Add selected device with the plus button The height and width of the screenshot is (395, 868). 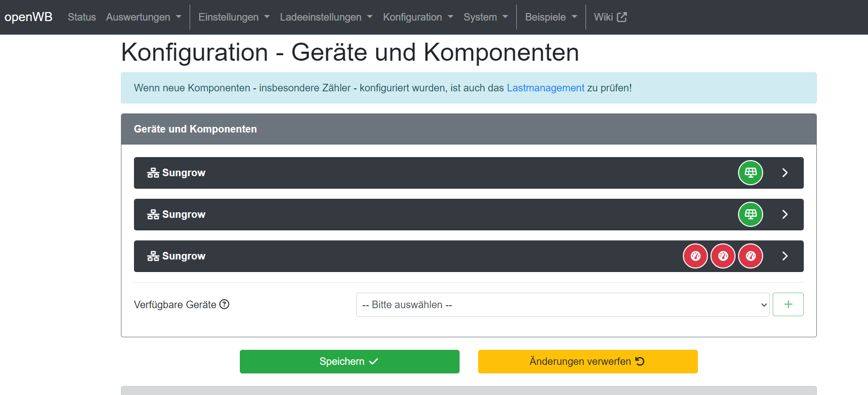point(788,304)
